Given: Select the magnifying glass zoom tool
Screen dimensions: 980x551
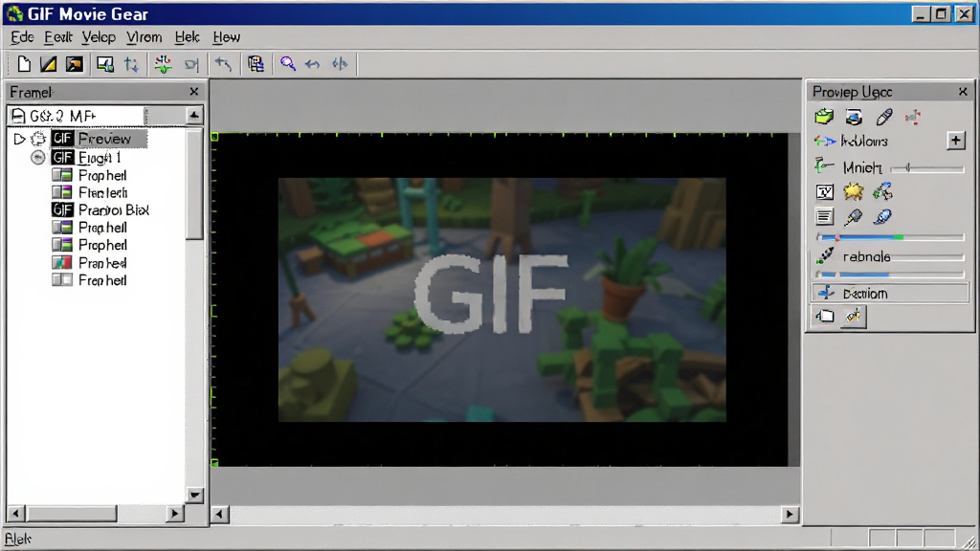Looking at the screenshot, I should click(287, 64).
